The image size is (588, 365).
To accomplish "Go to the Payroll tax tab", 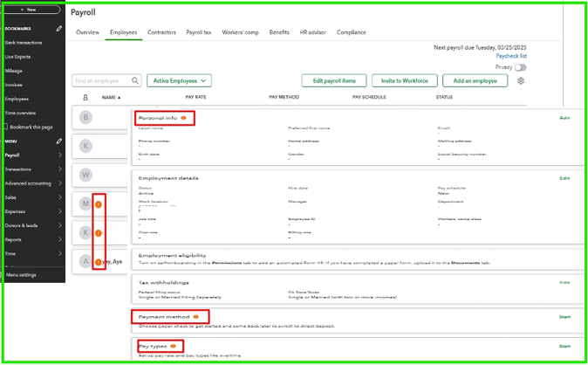I will tap(199, 32).
